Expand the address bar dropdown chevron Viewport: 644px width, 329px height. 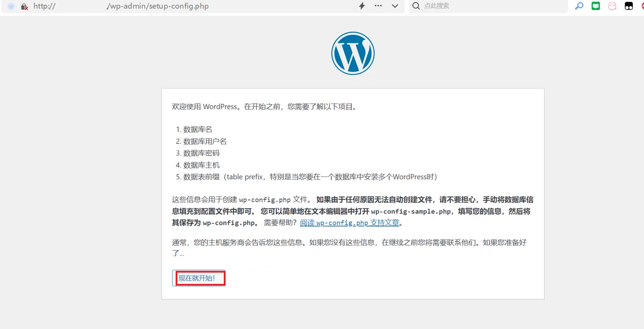pyautogui.click(x=395, y=6)
